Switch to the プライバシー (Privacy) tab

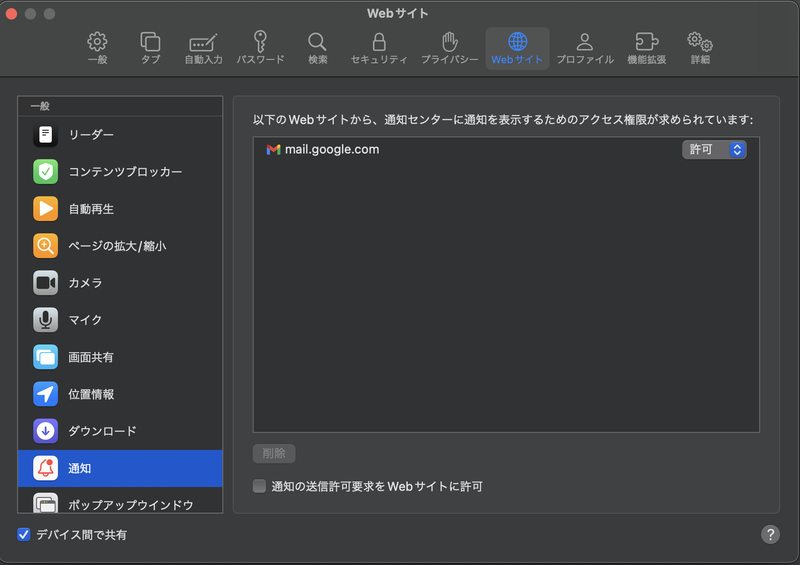(x=449, y=48)
